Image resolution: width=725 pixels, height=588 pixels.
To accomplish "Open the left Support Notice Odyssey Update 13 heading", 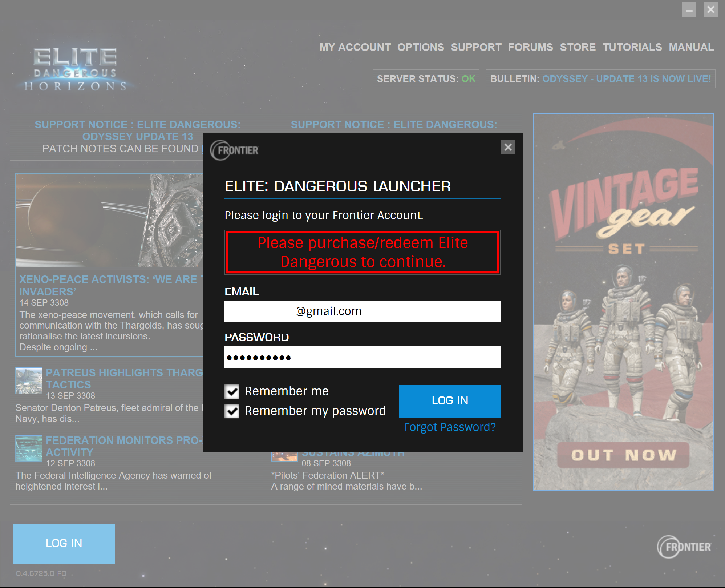I will [138, 130].
